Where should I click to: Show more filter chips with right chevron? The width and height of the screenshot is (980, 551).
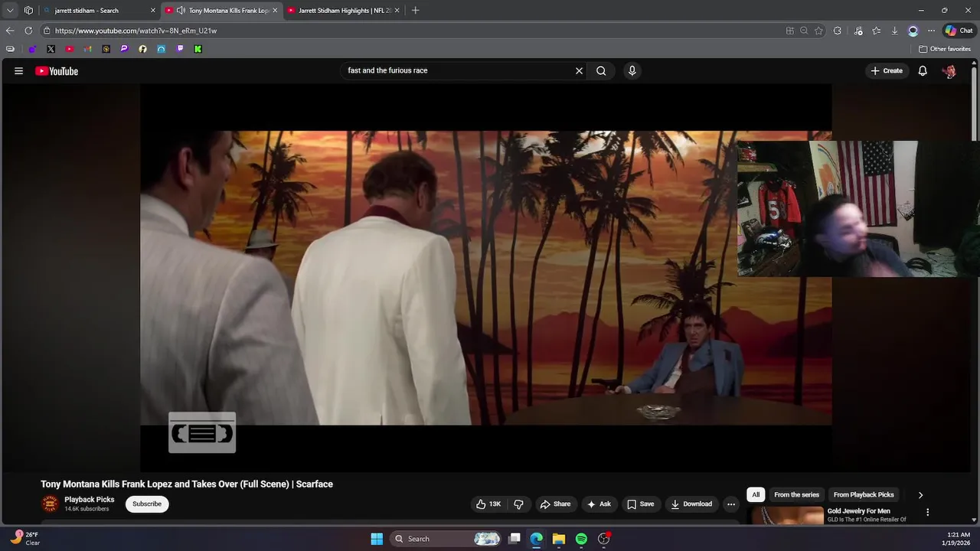tap(920, 494)
